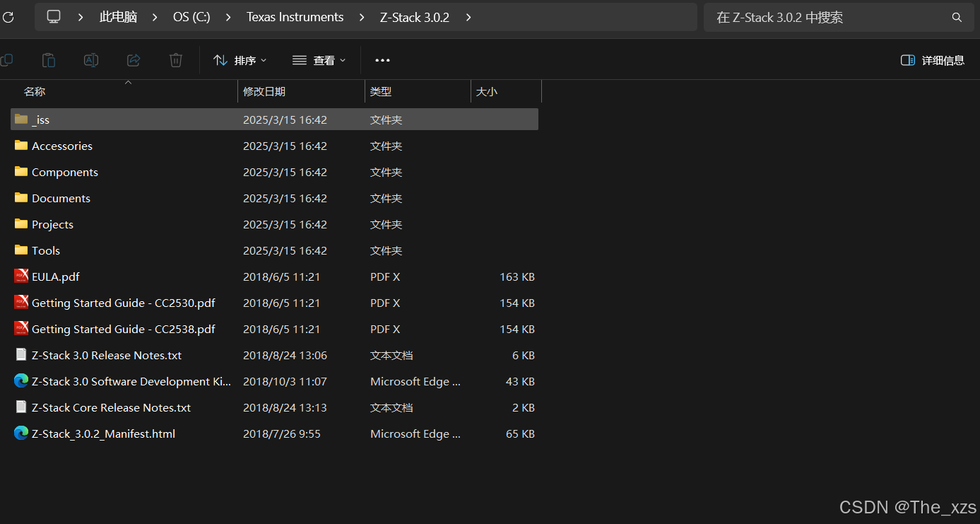Go to Texas Instruments breadcrumb

295,17
